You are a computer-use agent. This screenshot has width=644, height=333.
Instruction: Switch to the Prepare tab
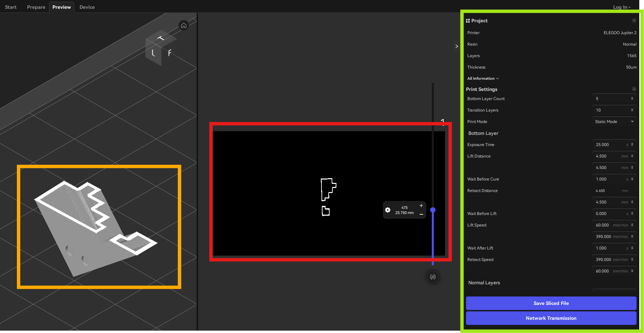coord(36,7)
